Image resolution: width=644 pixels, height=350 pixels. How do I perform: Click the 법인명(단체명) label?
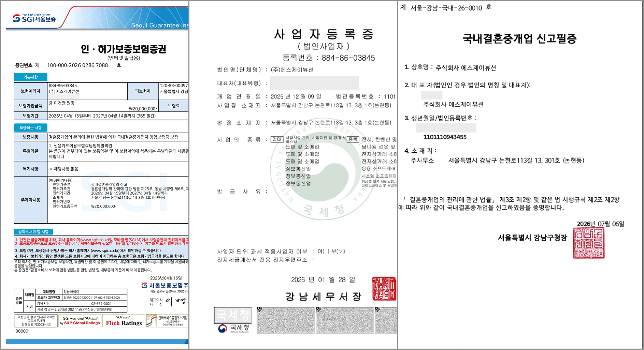point(239,70)
